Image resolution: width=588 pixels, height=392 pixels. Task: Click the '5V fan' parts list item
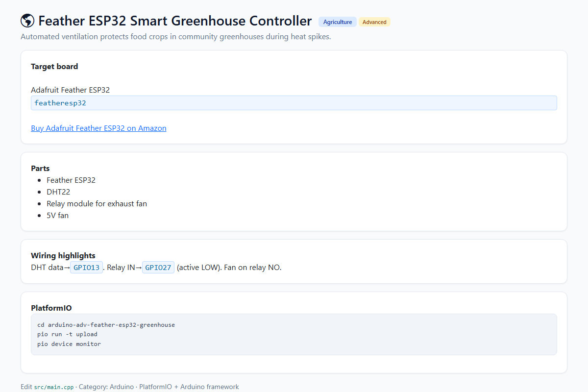pyautogui.click(x=57, y=216)
